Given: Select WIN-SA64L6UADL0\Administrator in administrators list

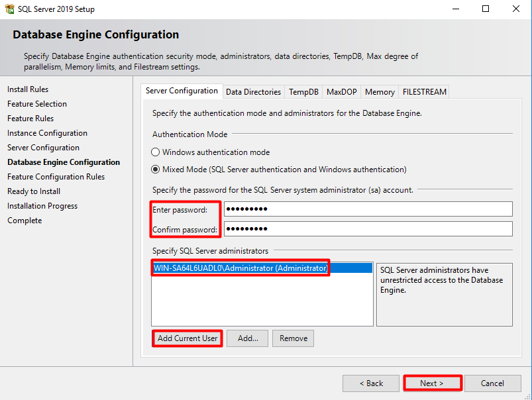Looking at the screenshot, I should pos(262,268).
